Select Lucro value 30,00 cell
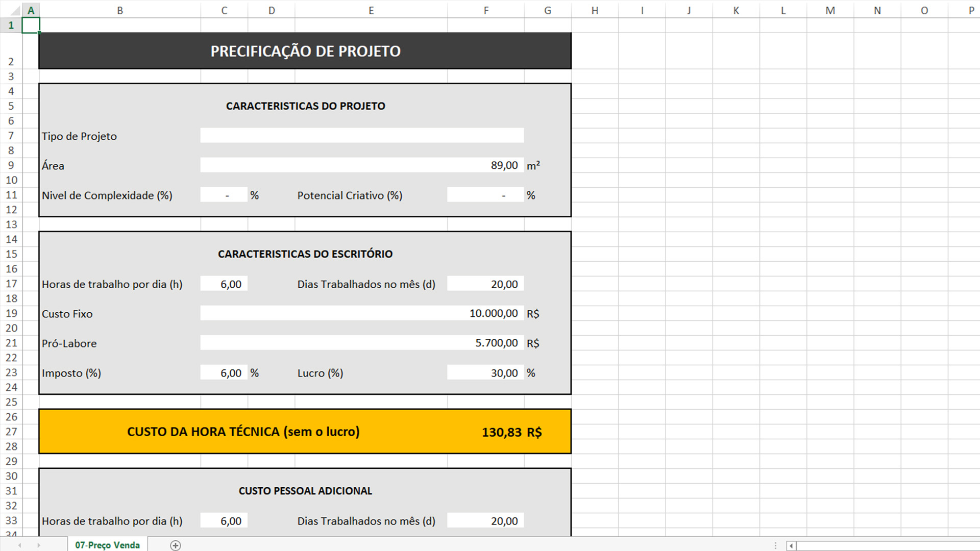The width and height of the screenshot is (980, 551). pos(485,372)
